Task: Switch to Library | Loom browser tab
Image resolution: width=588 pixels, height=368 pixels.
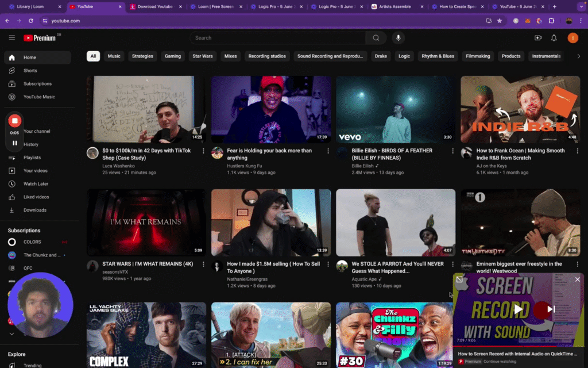Action: [34, 7]
